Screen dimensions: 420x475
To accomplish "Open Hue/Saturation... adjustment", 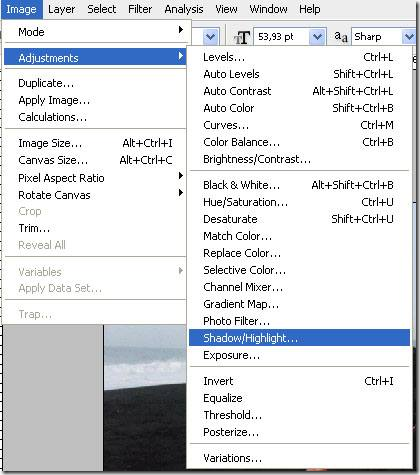I will click(x=299, y=202).
